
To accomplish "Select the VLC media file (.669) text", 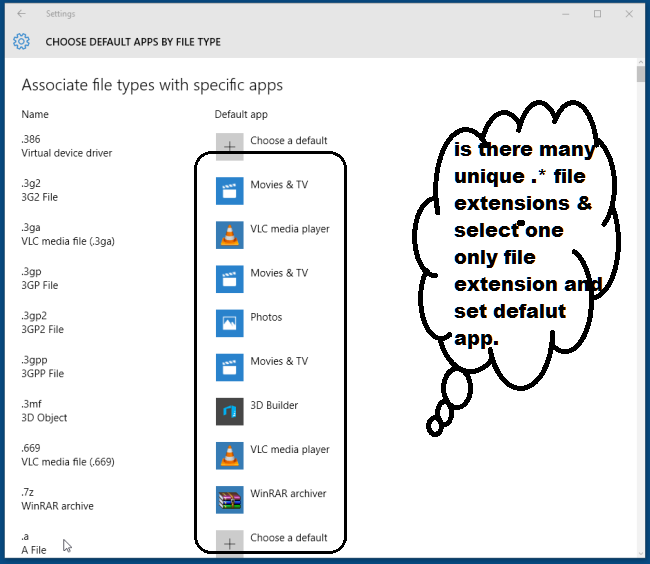I will coord(68,462).
